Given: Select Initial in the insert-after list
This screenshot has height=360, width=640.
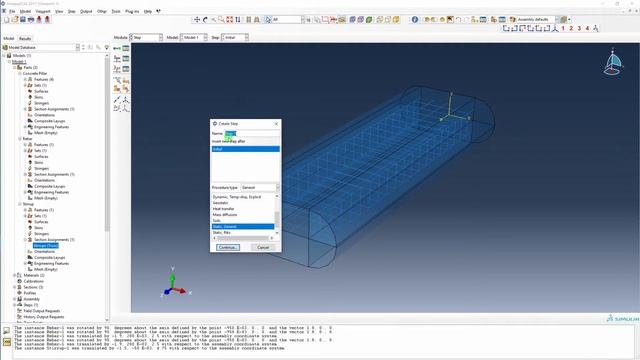Looking at the screenshot, I should click(x=245, y=149).
